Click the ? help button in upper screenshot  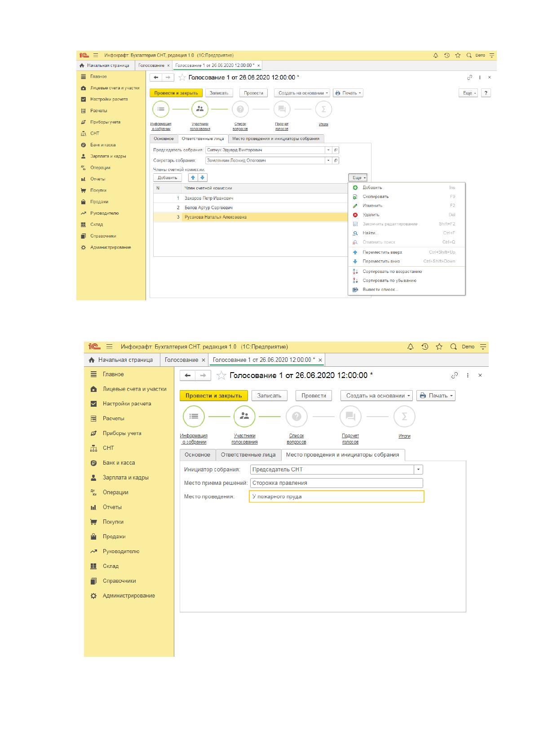[486, 93]
